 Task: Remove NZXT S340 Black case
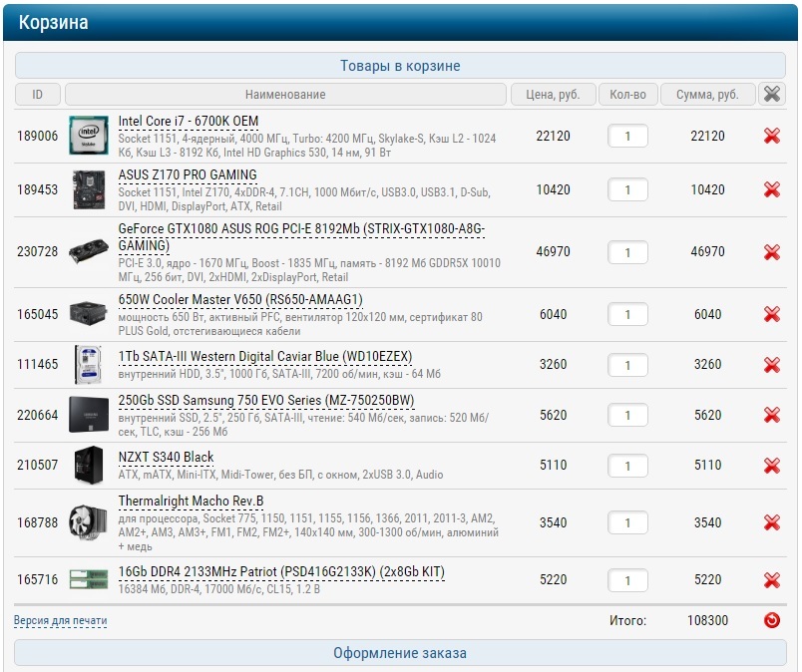pyautogui.click(x=771, y=466)
